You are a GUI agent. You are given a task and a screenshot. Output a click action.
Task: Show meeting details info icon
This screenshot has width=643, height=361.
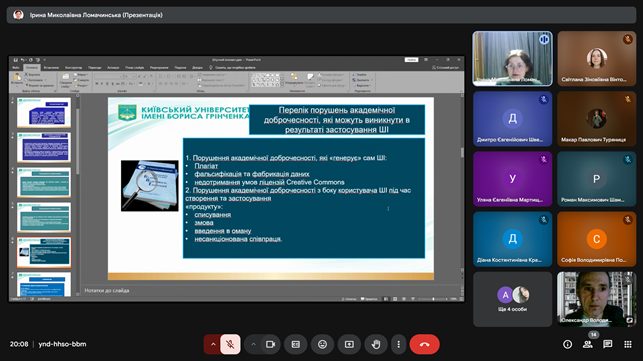568,344
